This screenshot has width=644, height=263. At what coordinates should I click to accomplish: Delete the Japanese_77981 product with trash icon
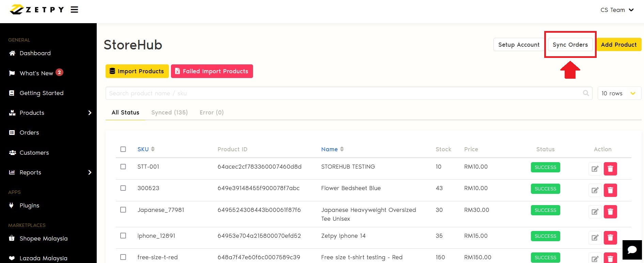point(610,212)
